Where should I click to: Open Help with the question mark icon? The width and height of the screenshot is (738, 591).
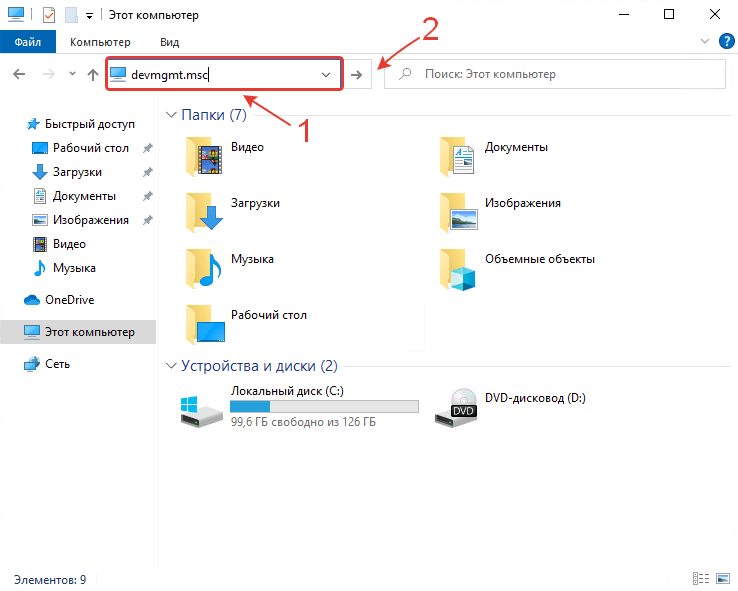point(726,41)
